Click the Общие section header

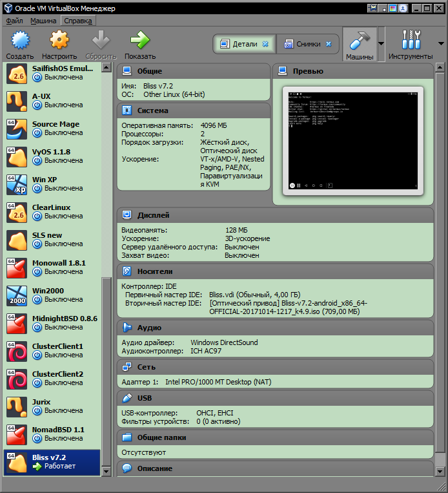[194, 71]
